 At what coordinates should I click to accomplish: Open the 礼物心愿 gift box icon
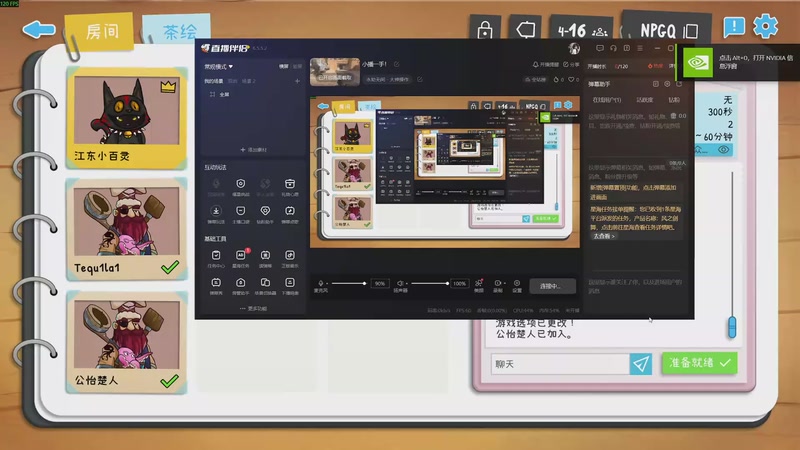tap(290, 186)
